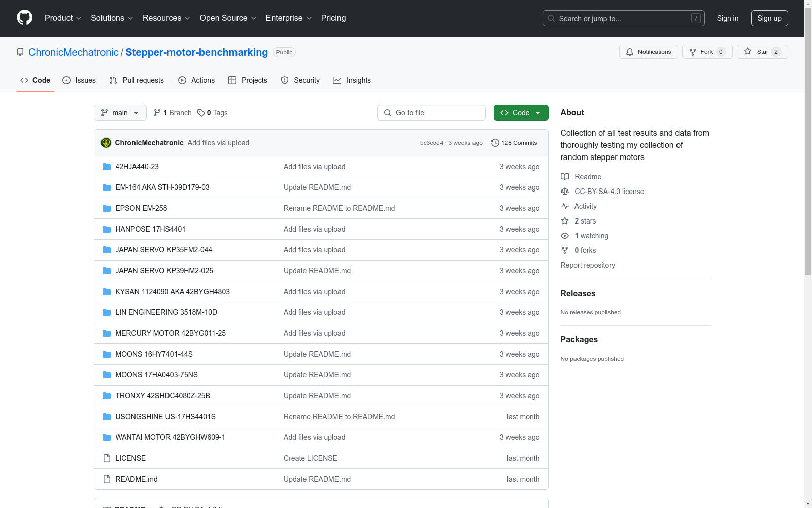
Task: Switch to the Pull requests tab
Action: coord(137,80)
